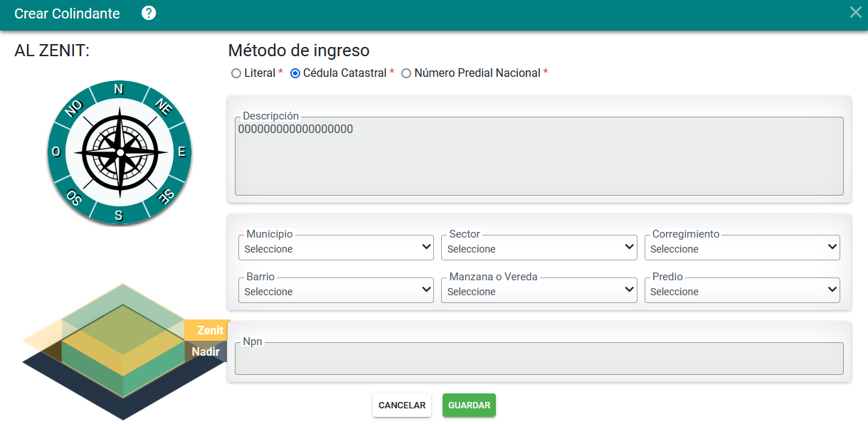868x424 pixels.
Task: Select Southwest (SO) on the compass
Action: (x=74, y=196)
